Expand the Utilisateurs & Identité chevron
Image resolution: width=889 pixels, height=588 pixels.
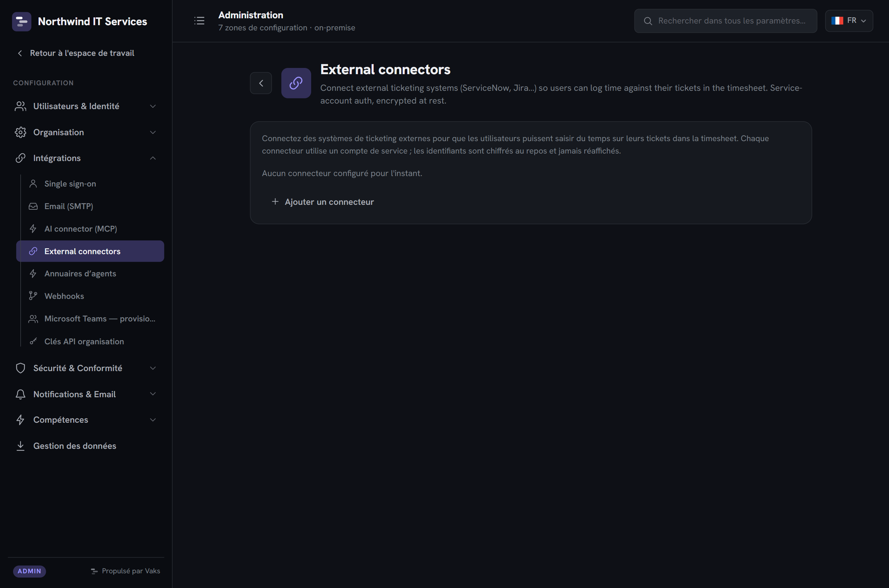[x=153, y=106]
